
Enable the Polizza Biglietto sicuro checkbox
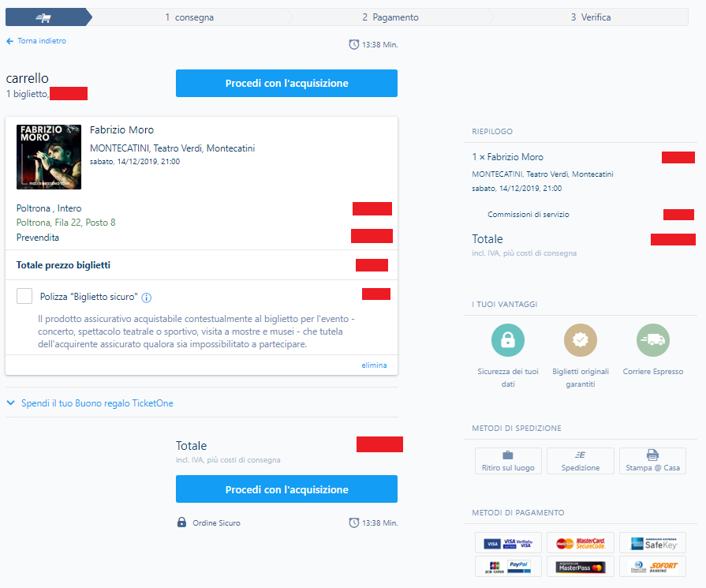coord(24,296)
